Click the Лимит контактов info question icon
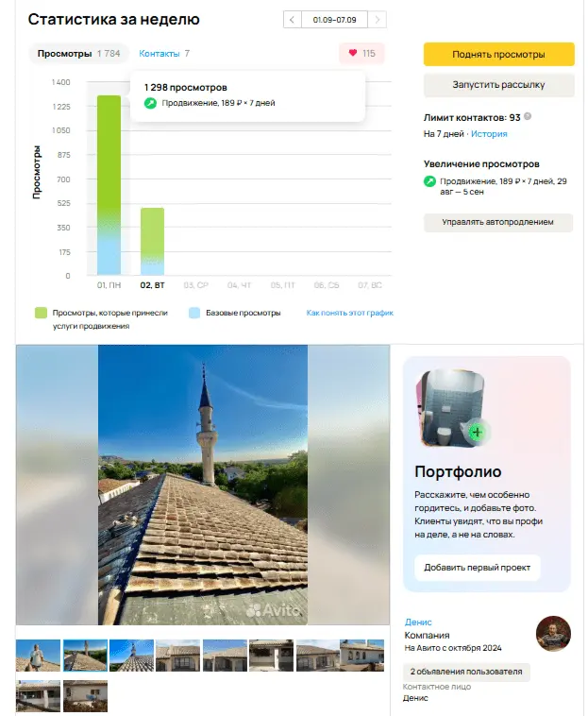 (528, 116)
